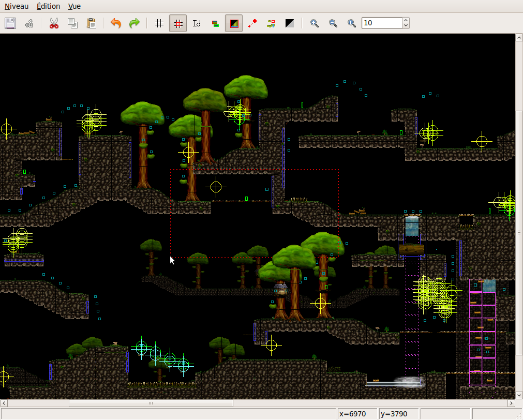The height and width of the screenshot is (420, 523).
Task: Open the Niveau menu
Action: click(x=17, y=6)
